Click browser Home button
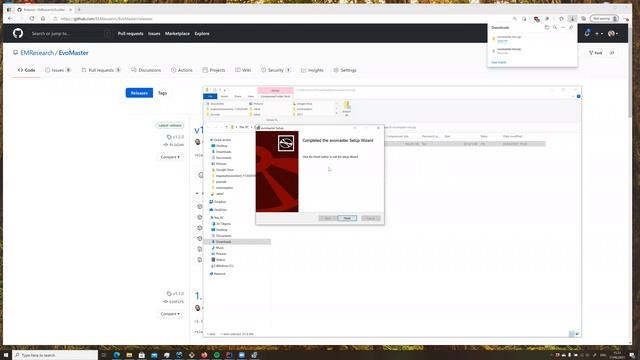Screen dimensions: 640x360 43,19
